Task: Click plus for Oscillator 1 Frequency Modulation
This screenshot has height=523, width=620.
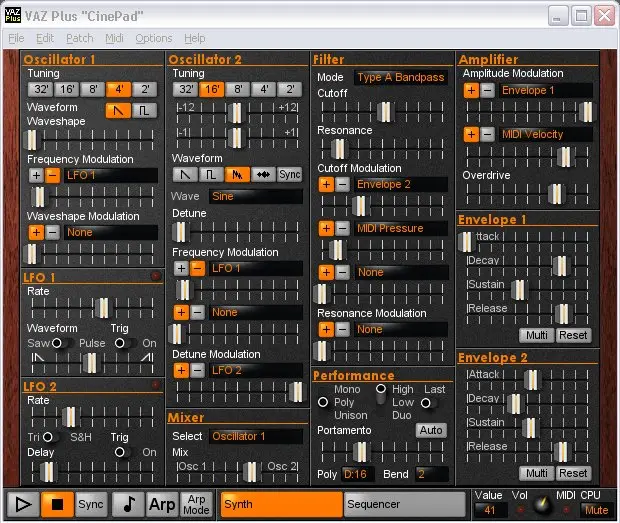Action: [36, 175]
